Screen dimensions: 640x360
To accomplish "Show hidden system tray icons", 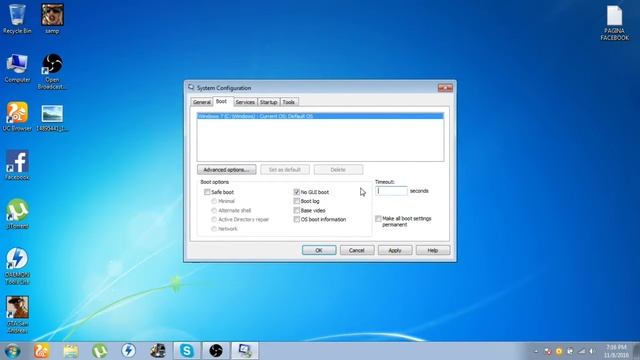I will [536, 351].
